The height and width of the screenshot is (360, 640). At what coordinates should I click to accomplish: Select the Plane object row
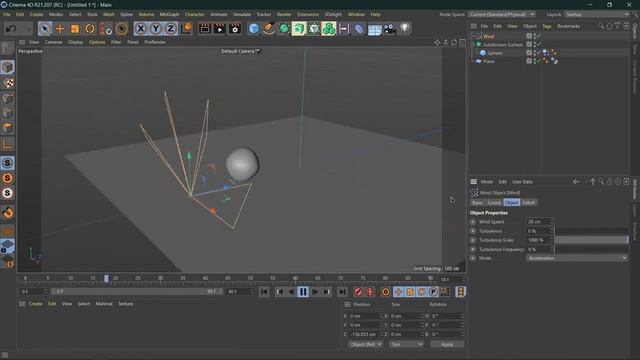(x=489, y=61)
